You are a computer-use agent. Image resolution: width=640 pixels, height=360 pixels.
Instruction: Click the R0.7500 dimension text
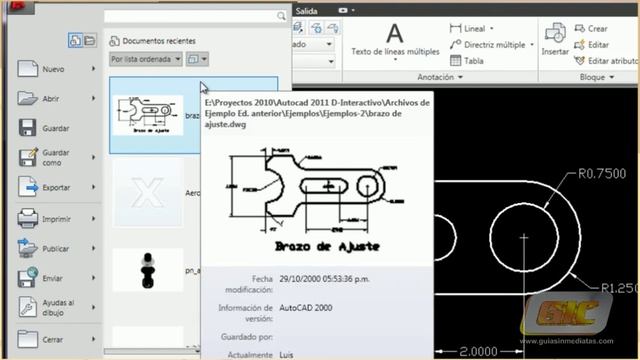coord(602,173)
